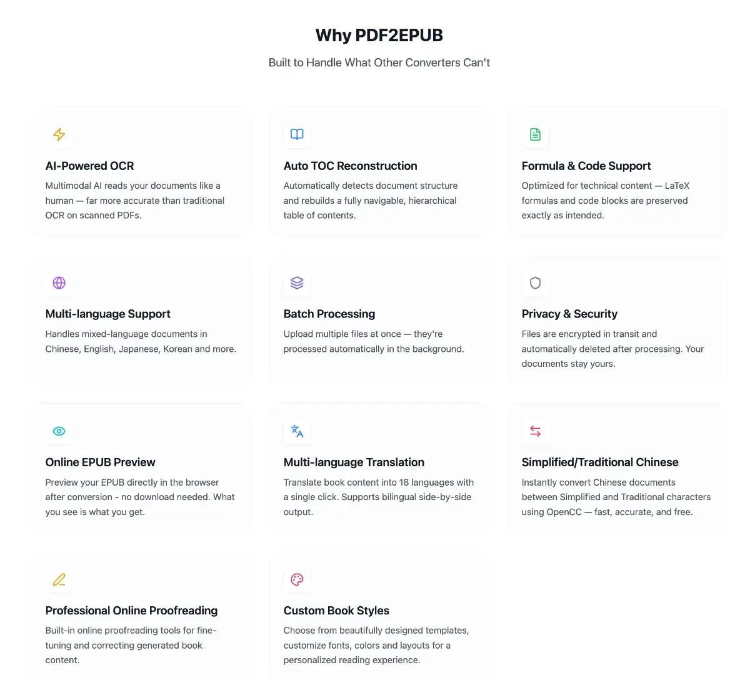This screenshot has height=700, width=750.
Task: Click the Professional Online Proofreading title
Action: pos(131,611)
